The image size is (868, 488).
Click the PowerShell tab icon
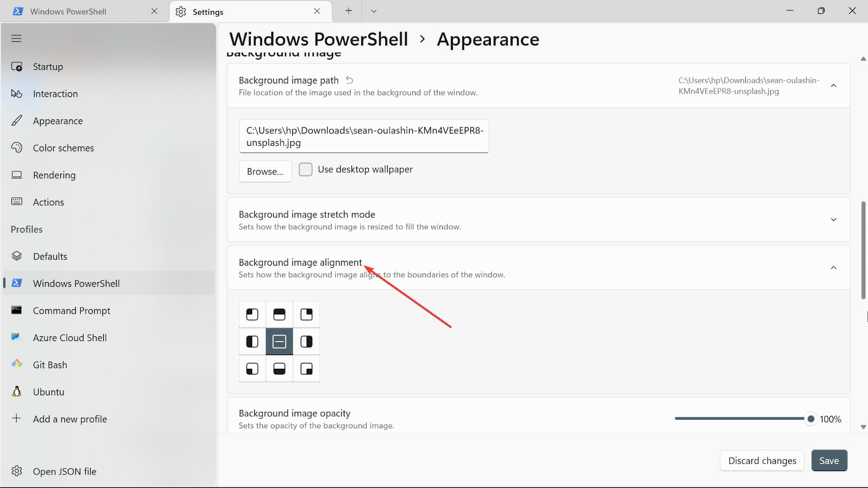pos(18,11)
